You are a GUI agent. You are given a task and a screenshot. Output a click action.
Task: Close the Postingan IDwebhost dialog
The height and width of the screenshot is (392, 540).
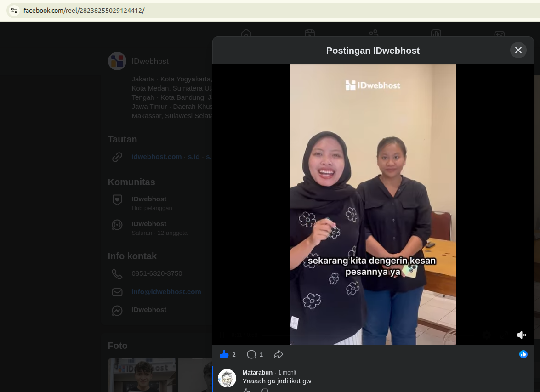(x=518, y=50)
